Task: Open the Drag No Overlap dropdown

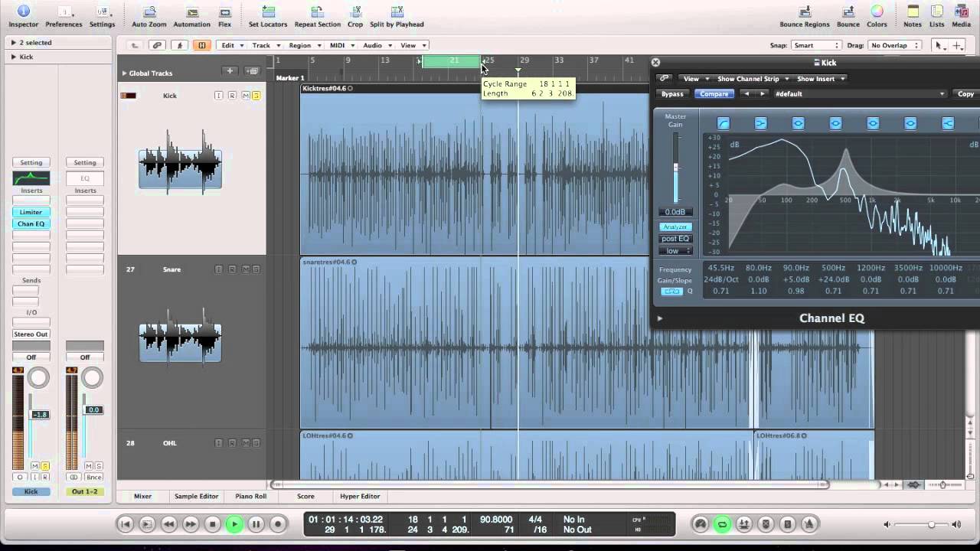Action: point(893,45)
